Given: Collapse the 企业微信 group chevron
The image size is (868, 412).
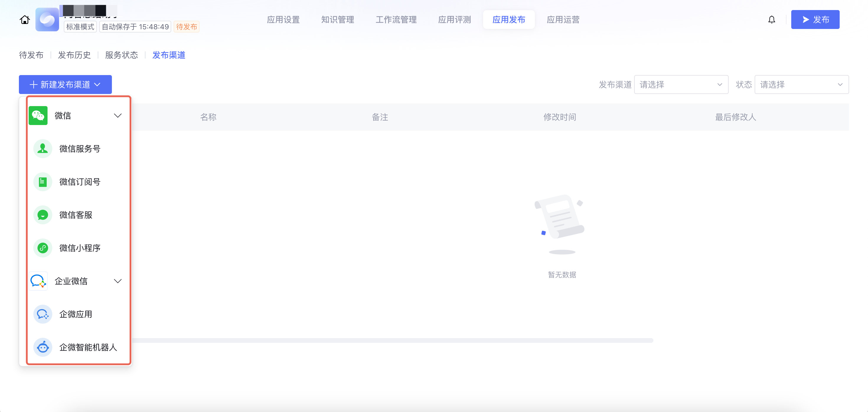Looking at the screenshot, I should pyautogui.click(x=118, y=281).
